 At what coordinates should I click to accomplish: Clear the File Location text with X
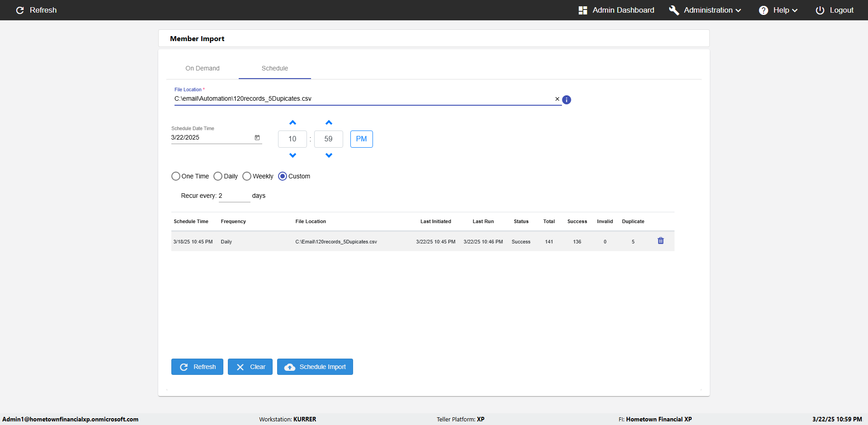pyautogui.click(x=557, y=99)
